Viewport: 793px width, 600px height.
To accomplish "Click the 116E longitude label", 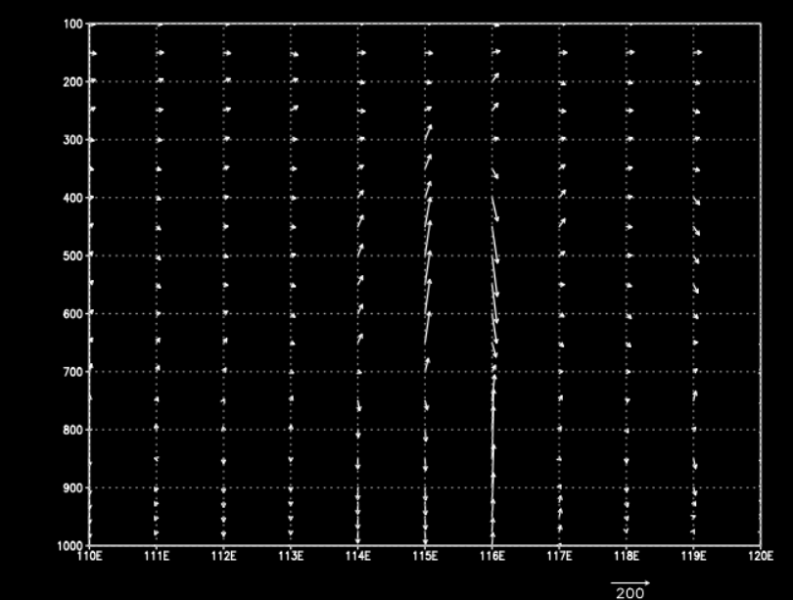I will (x=492, y=555).
